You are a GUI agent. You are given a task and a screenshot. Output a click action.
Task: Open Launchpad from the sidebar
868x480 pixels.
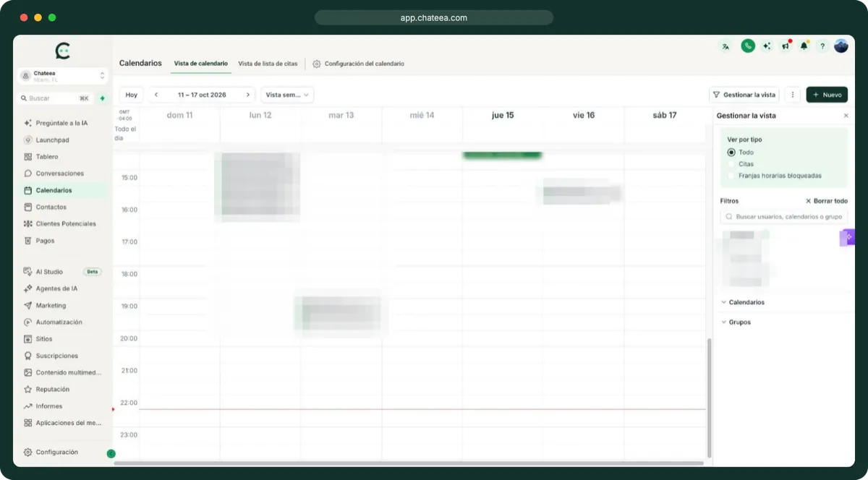click(63, 140)
